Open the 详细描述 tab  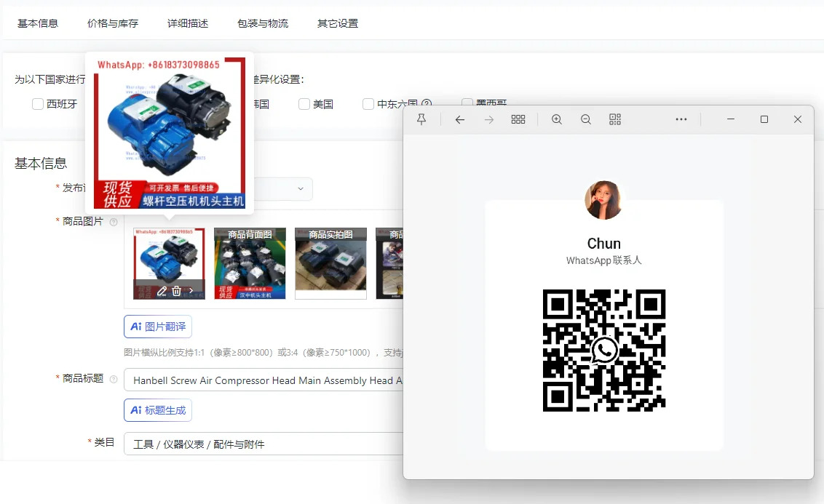[188, 23]
